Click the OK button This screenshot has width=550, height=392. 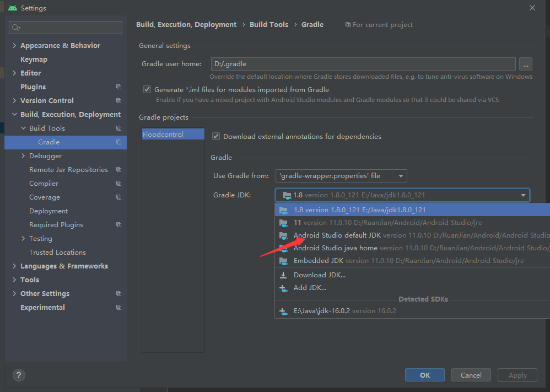(424, 374)
